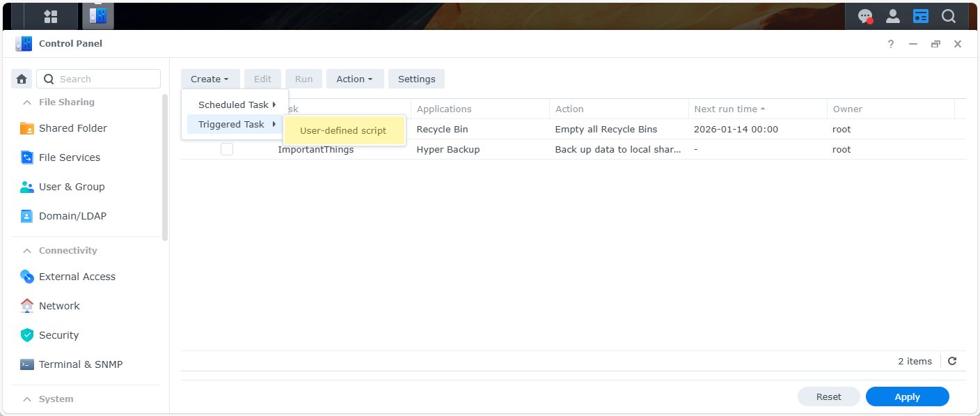The width and height of the screenshot is (980, 416).
Task: Open Security settings
Action: (58, 335)
